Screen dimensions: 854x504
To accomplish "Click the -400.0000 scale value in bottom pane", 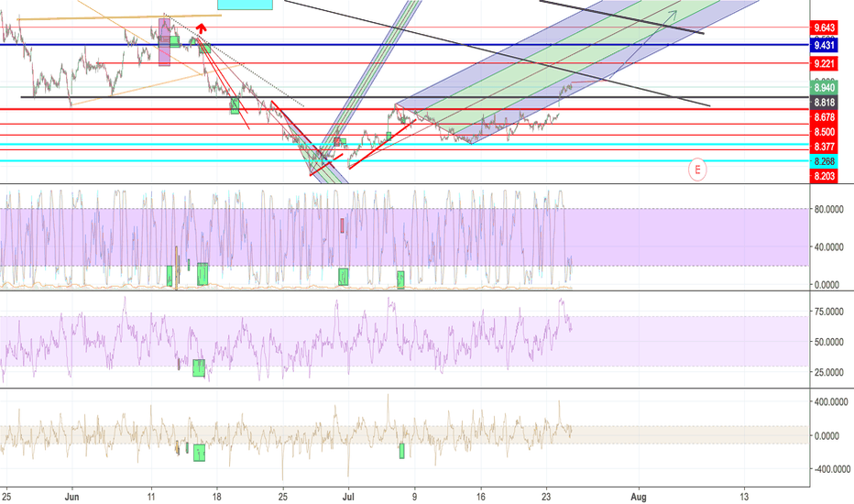I will point(830,469).
